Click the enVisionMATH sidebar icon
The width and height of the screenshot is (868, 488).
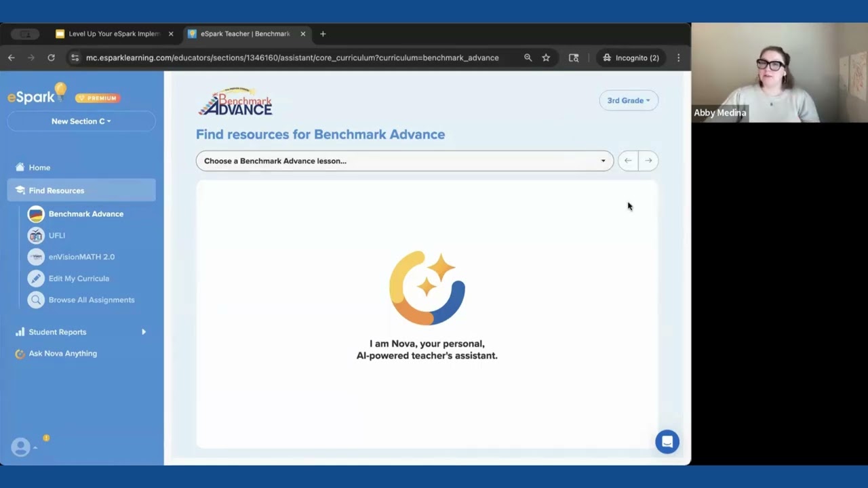[x=36, y=257]
